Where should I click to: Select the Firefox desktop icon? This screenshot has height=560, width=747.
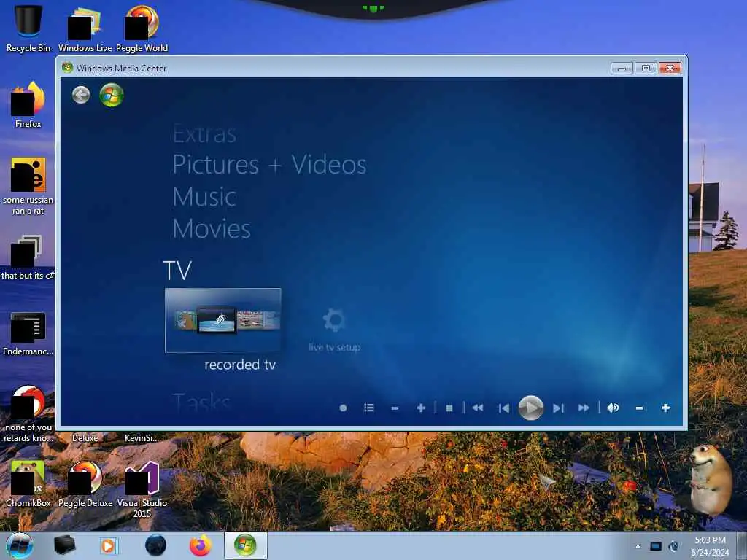point(28,105)
